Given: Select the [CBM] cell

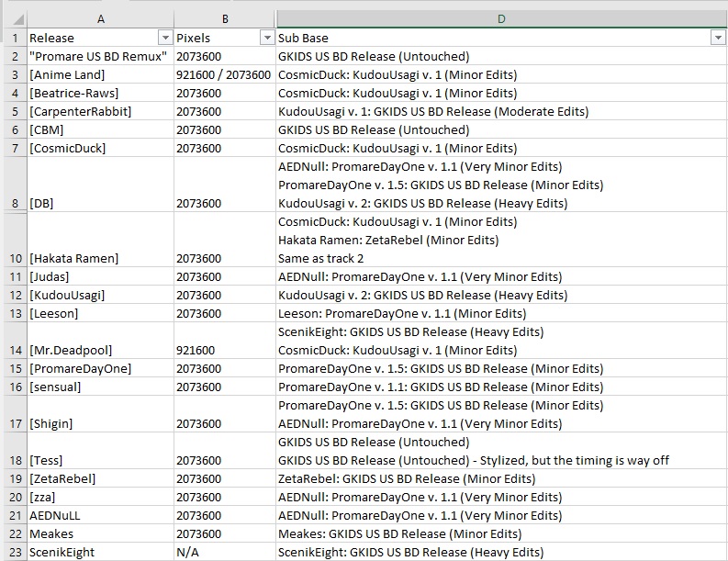Looking at the screenshot, I should 100,129.
